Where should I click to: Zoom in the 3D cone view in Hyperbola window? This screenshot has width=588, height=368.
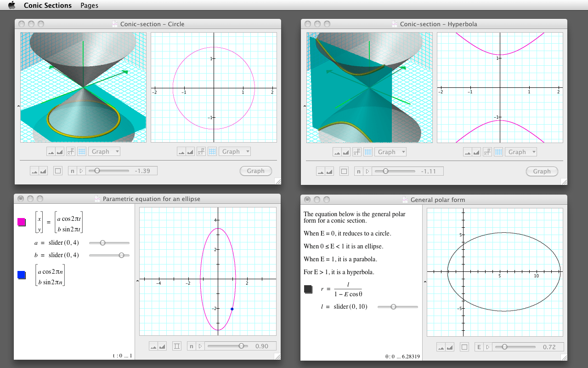click(346, 152)
